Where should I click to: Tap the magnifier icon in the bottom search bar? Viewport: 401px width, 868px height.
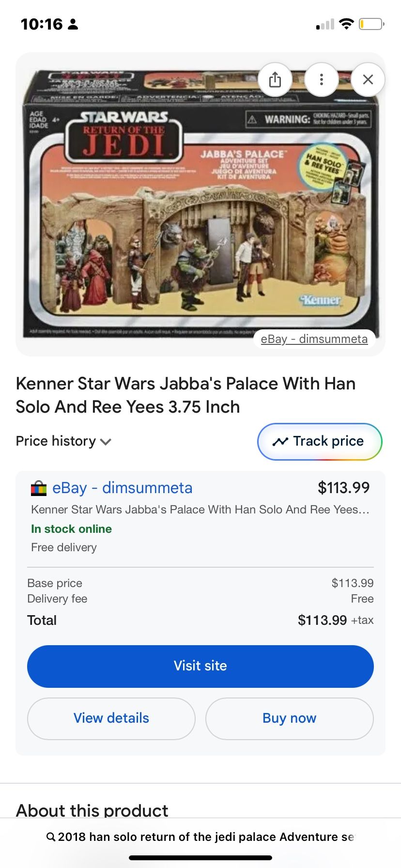(51, 837)
